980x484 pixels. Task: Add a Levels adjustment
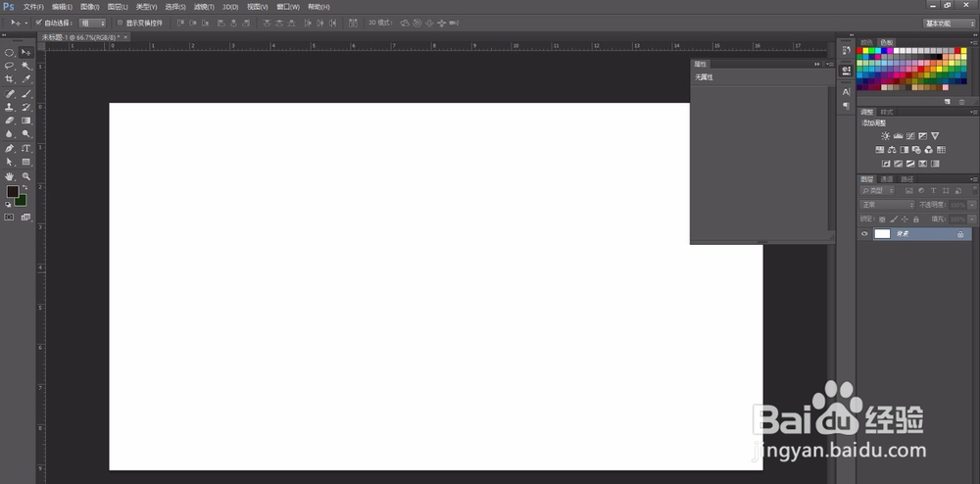pos(898,136)
